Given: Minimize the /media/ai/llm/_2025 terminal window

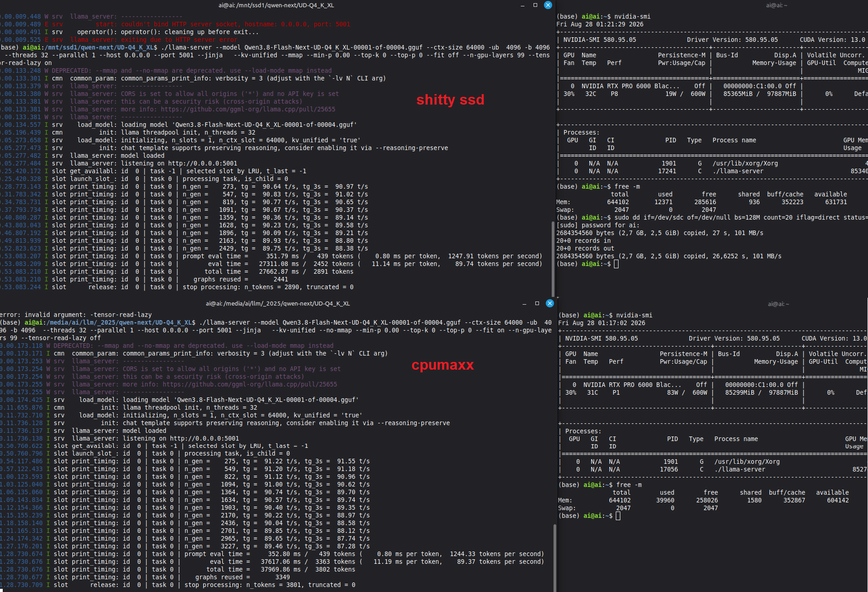Looking at the screenshot, I should point(524,303).
